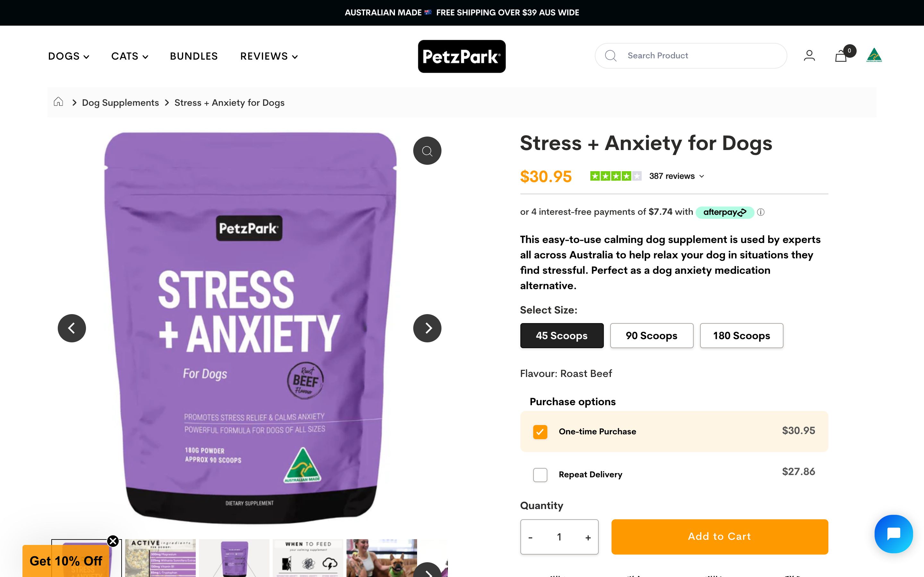Show previous product image arrow

point(72,328)
